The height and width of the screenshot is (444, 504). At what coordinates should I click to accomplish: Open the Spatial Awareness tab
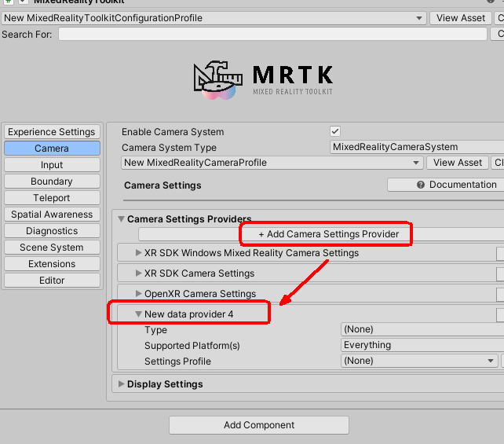tap(52, 215)
